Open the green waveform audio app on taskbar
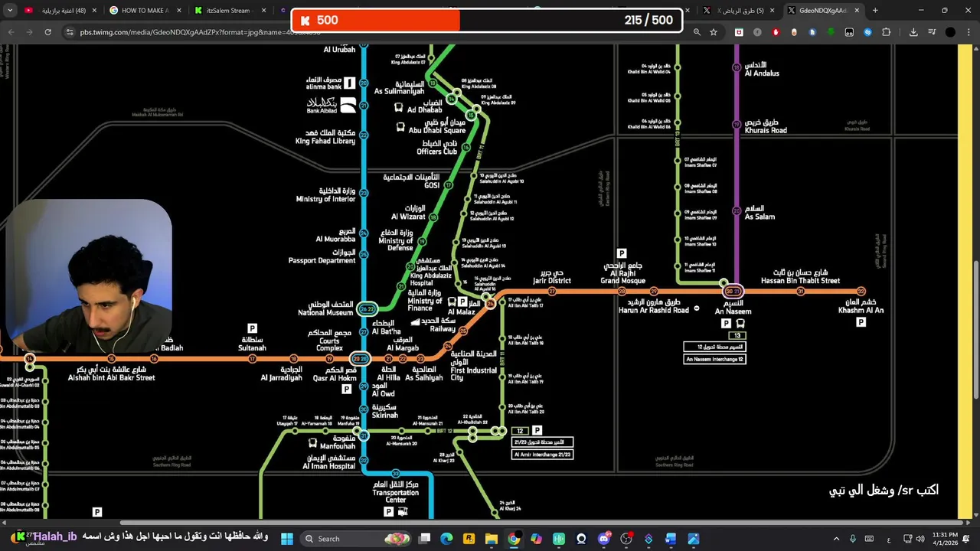The height and width of the screenshot is (551, 980). [559, 539]
